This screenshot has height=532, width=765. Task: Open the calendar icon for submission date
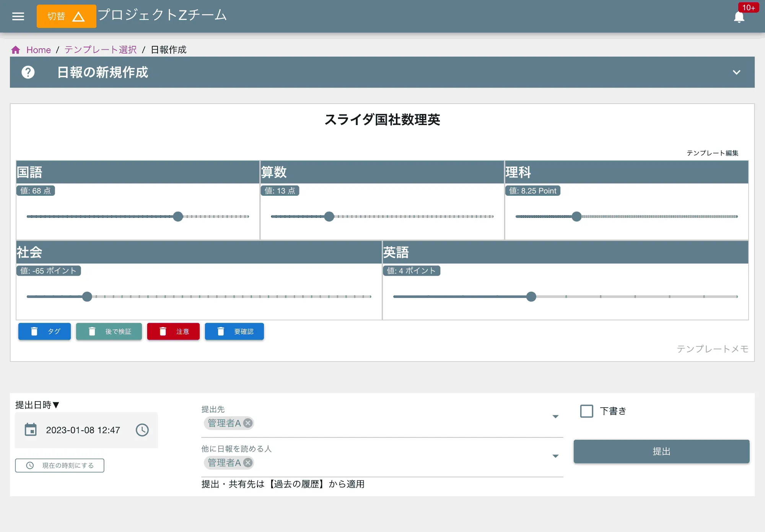pyautogui.click(x=31, y=430)
